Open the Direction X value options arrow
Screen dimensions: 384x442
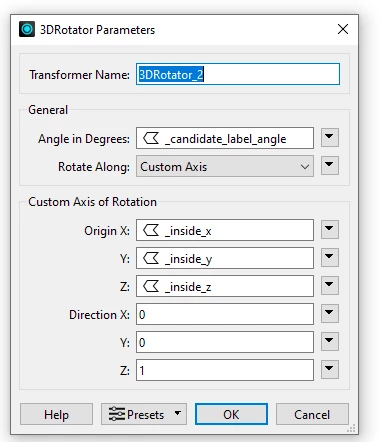tap(330, 313)
